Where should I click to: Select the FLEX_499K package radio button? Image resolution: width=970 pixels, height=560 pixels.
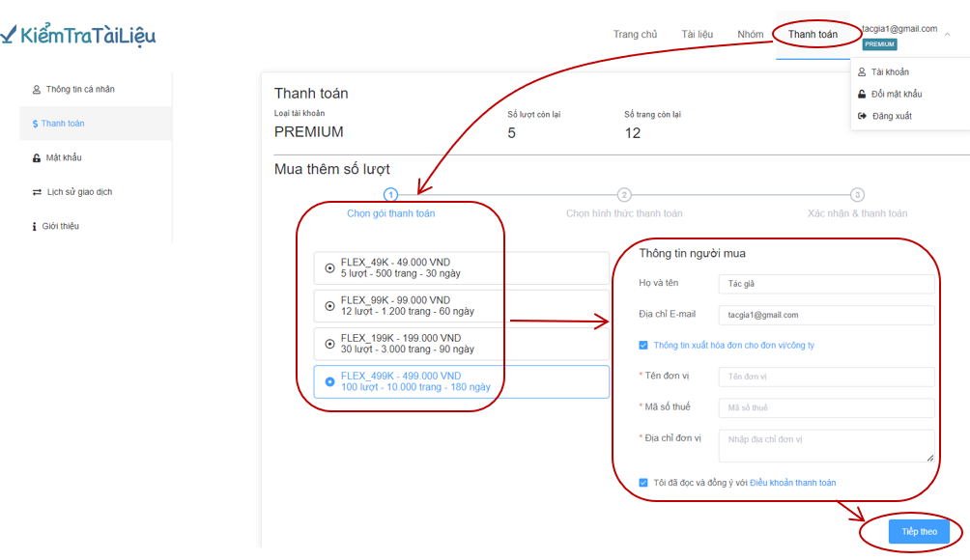(329, 382)
